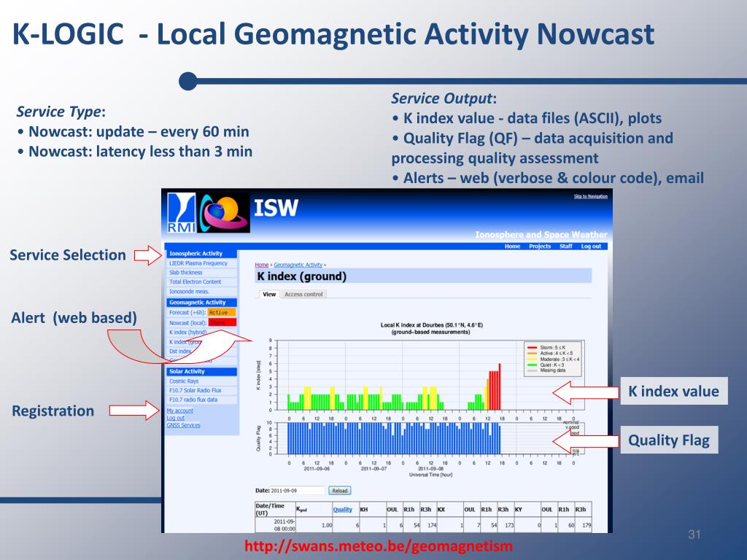
Task: Go to Home in top navigation bar
Action: [512, 246]
